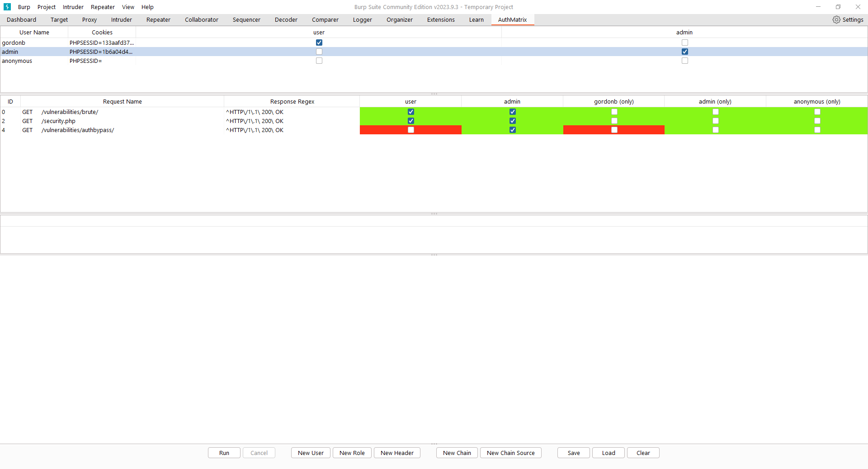Open the Project menu
868x469 pixels.
[47, 7]
